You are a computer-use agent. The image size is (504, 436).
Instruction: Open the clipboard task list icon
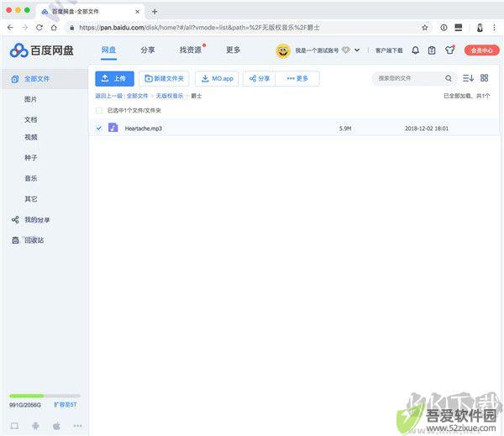432,50
